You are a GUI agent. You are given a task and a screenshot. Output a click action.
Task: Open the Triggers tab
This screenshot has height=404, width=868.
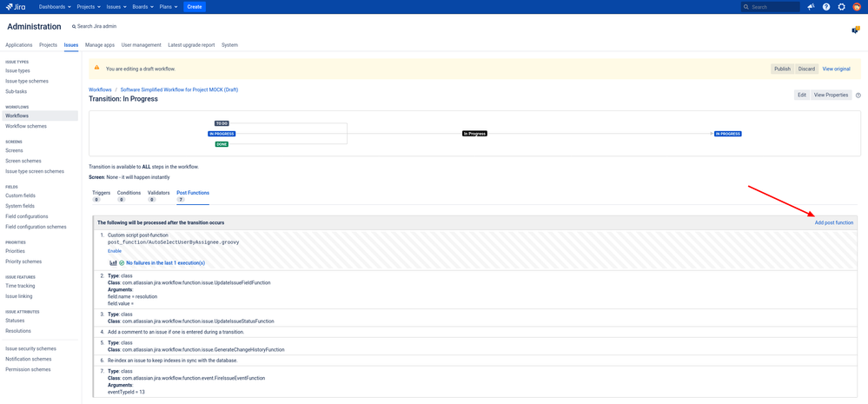[x=101, y=195]
